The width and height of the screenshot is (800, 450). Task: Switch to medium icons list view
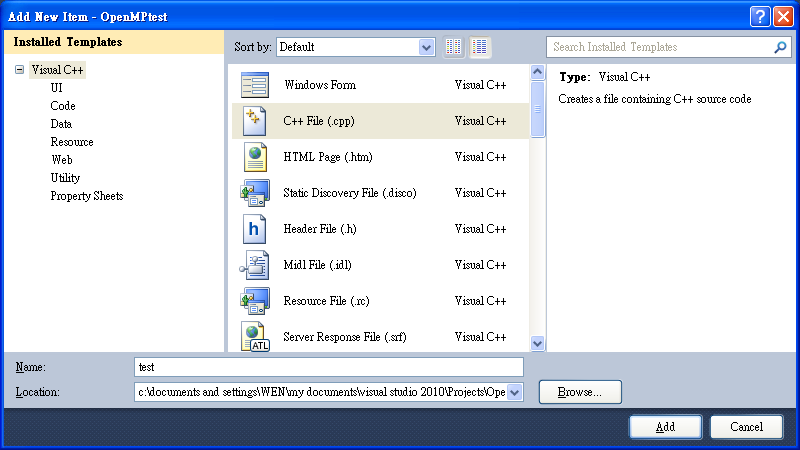point(480,47)
